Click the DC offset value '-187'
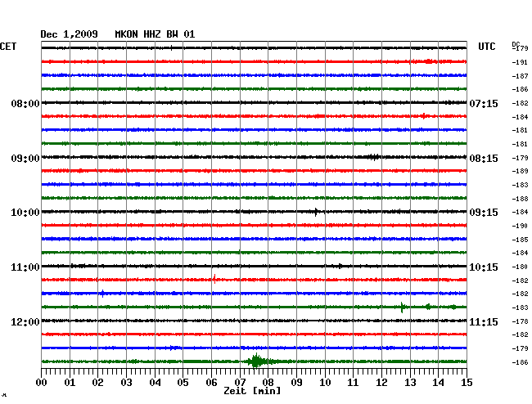 pos(520,76)
